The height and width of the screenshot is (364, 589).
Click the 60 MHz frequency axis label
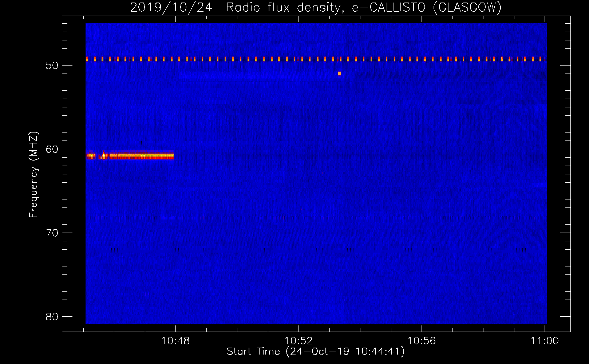[x=52, y=149]
